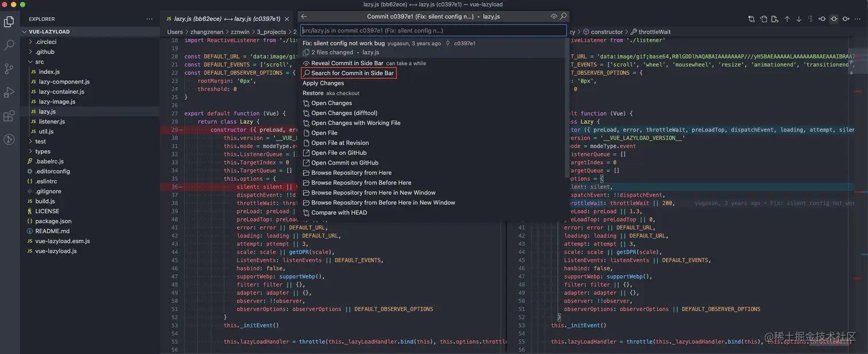Go to previous change with up arrow
The width and height of the screenshot is (868, 354).
click(x=787, y=19)
